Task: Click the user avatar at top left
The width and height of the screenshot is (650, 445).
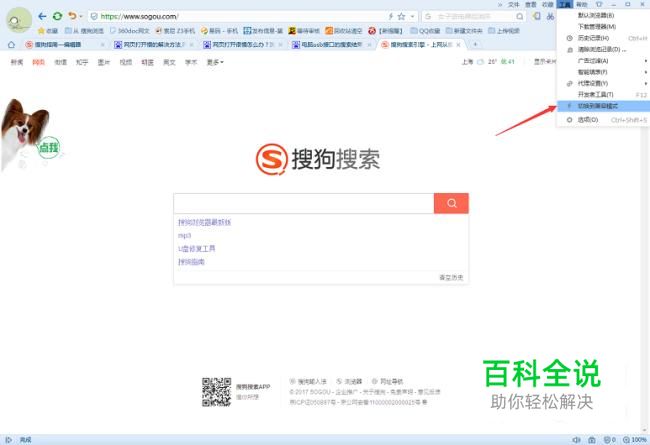Action: 19,20
